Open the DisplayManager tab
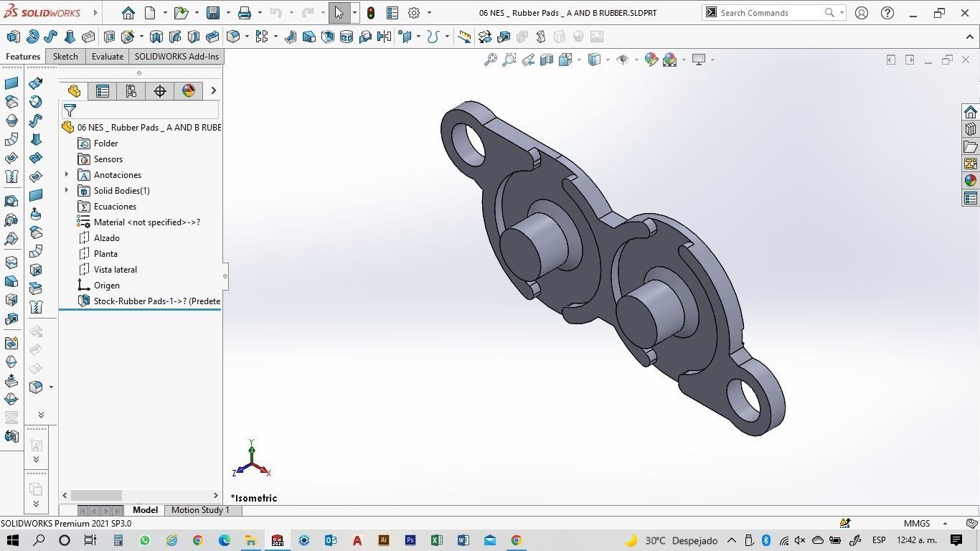The image size is (980, 551). click(x=189, y=90)
